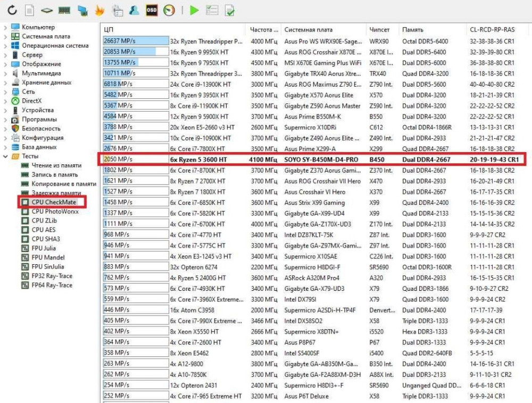Screen dimensions: 532x403
Task: Open the monitor diagnostics toolbar icon
Action: click(82, 10)
